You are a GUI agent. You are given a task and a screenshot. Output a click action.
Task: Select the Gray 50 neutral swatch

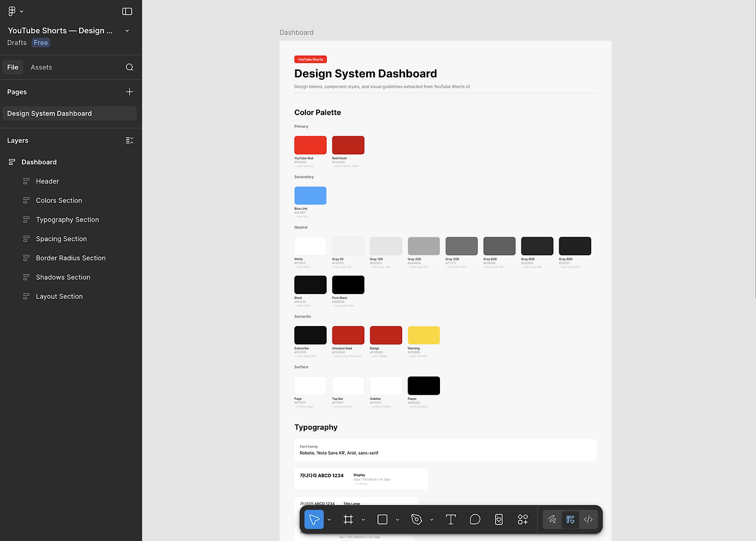coord(348,246)
